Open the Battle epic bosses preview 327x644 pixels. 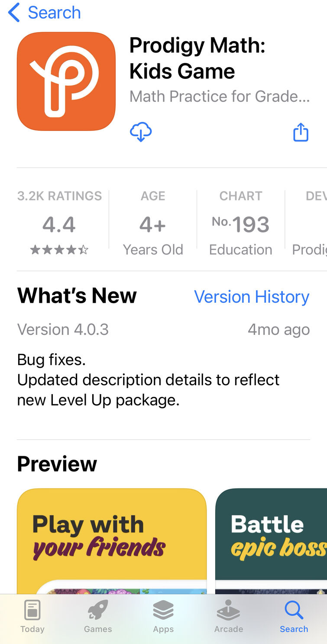click(271, 541)
